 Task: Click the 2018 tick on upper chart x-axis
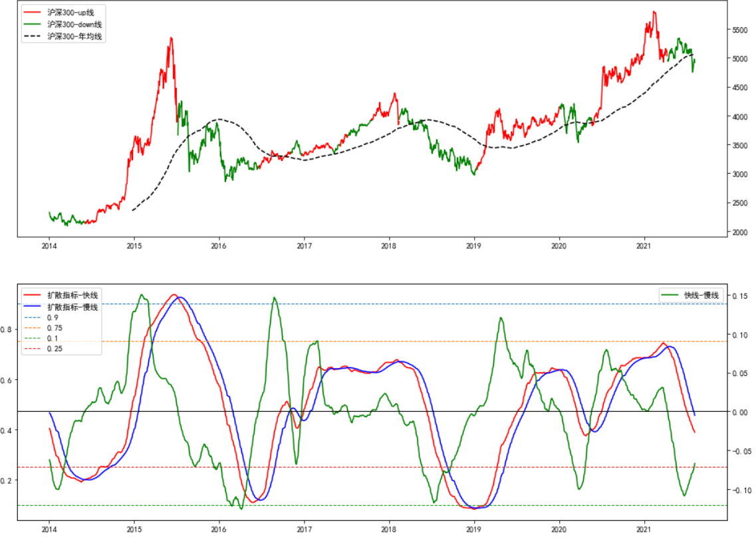click(x=389, y=246)
